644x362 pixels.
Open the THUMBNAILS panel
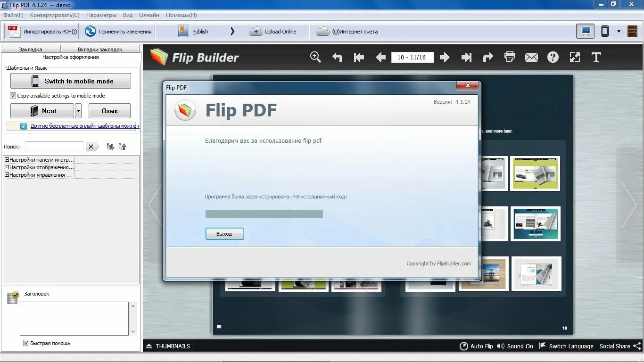168,346
